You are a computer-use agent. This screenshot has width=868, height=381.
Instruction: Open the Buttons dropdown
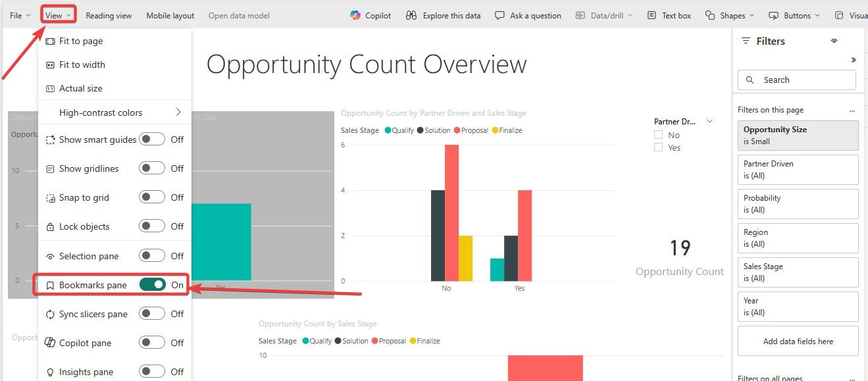pyautogui.click(x=794, y=15)
